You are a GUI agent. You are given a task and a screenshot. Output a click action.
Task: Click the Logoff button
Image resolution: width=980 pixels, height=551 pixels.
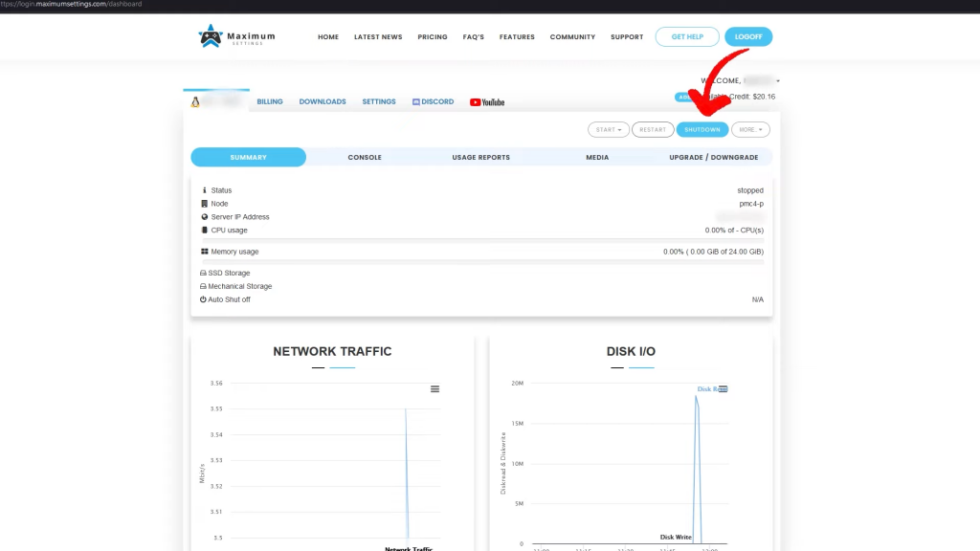click(x=748, y=37)
